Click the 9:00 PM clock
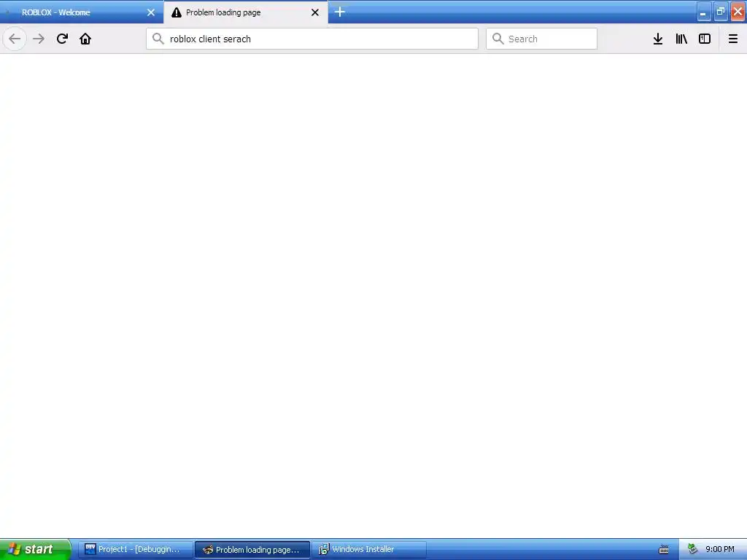 tap(719, 549)
